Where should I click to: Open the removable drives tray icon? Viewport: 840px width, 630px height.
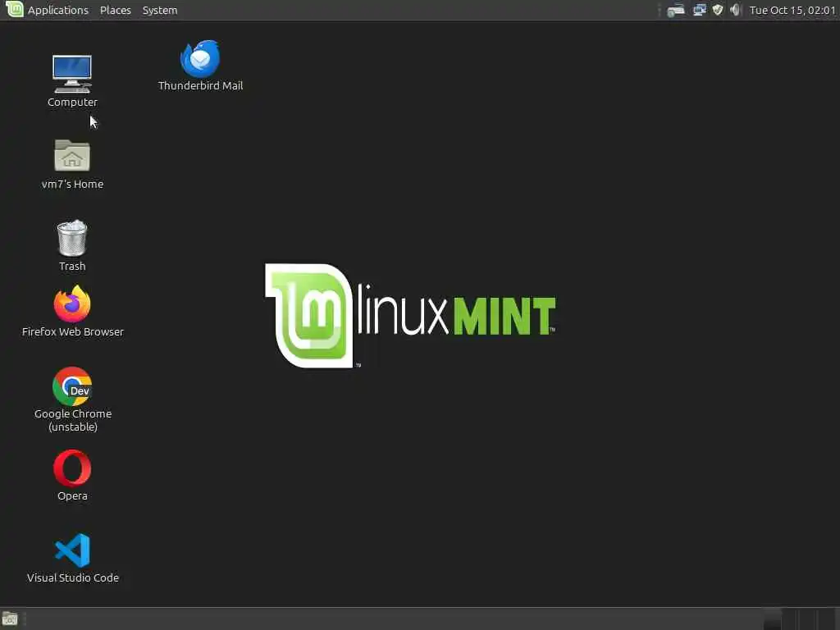676,10
